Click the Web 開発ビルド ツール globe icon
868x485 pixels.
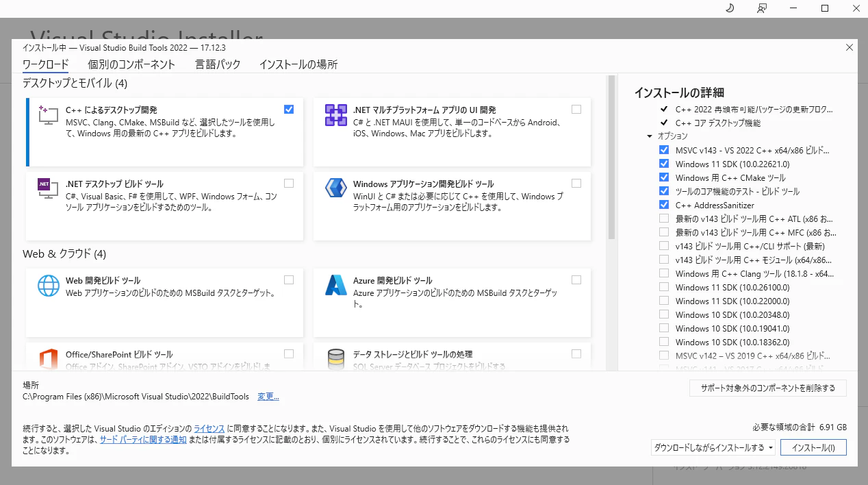pos(48,286)
